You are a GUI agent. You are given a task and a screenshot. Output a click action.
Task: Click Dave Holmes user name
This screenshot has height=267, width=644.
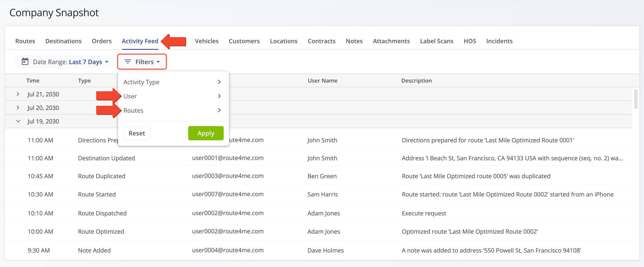click(325, 250)
